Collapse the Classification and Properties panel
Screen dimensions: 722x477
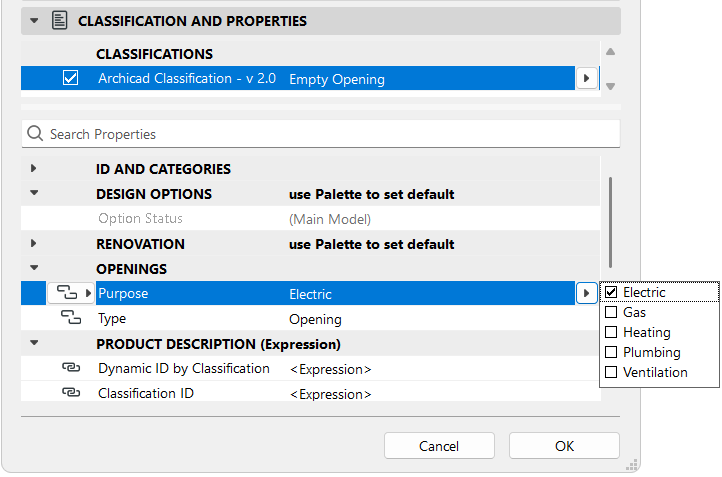click(34, 21)
